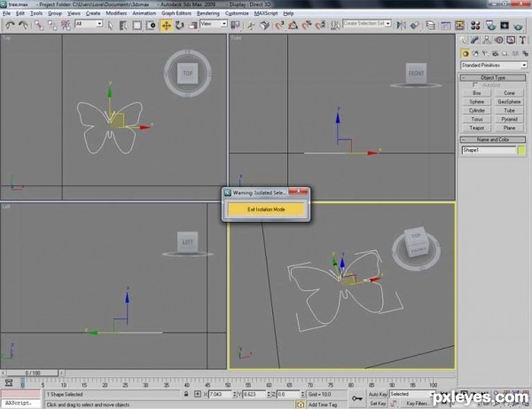This screenshot has width=532, height=409.
Task: Open the Select by Name dialog icon
Action: [123, 25]
